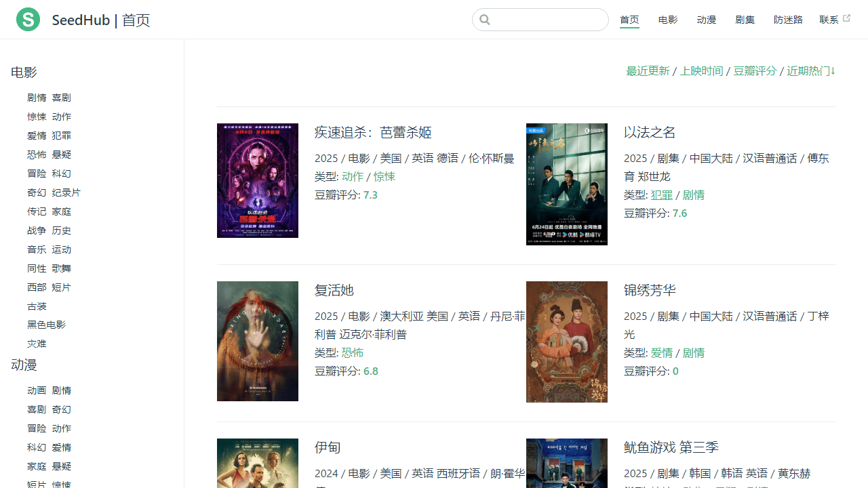
Task: Open sidebar 电影 section heading
Action: point(24,73)
